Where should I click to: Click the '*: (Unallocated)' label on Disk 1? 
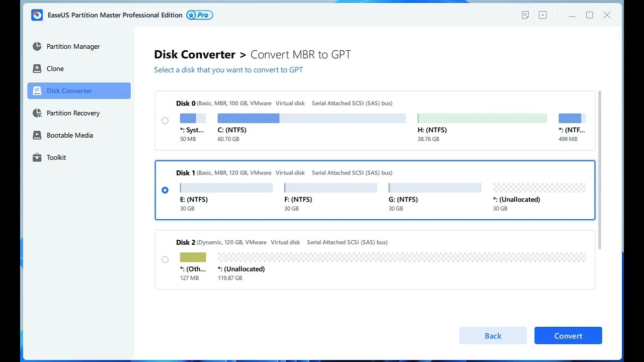point(517,199)
